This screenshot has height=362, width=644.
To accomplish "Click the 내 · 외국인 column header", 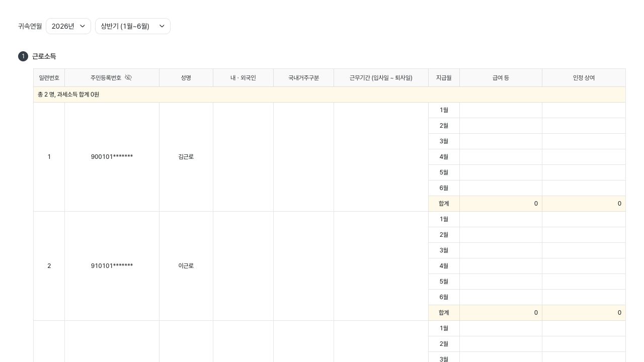I will pos(243,78).
